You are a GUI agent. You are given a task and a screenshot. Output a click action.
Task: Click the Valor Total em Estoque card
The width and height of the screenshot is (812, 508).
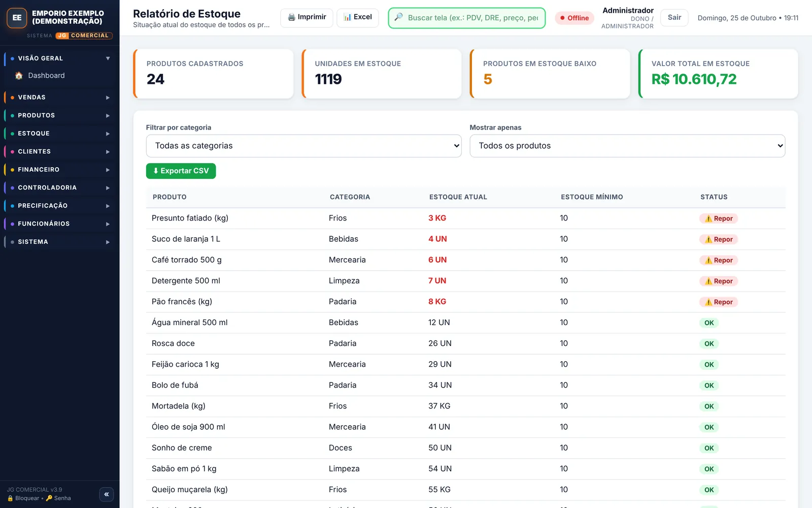pos(718,74)
